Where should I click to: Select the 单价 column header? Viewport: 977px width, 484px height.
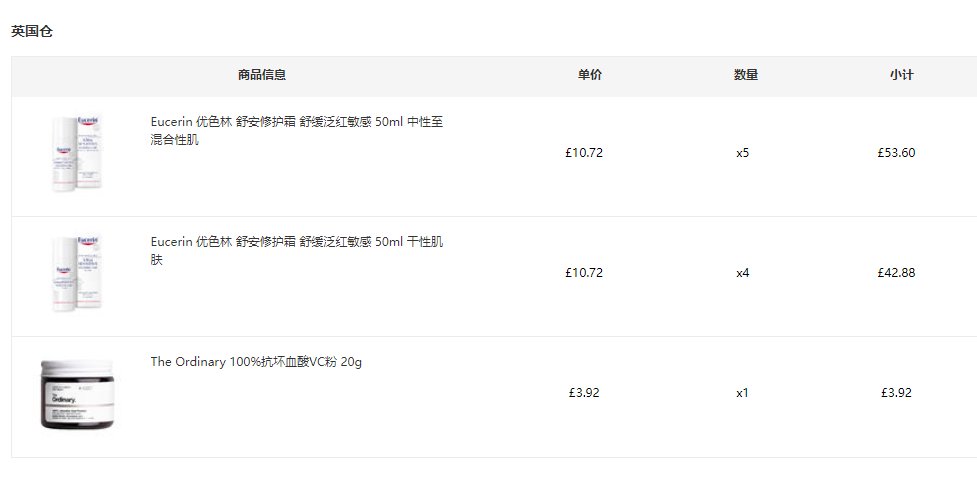(589, 75)
